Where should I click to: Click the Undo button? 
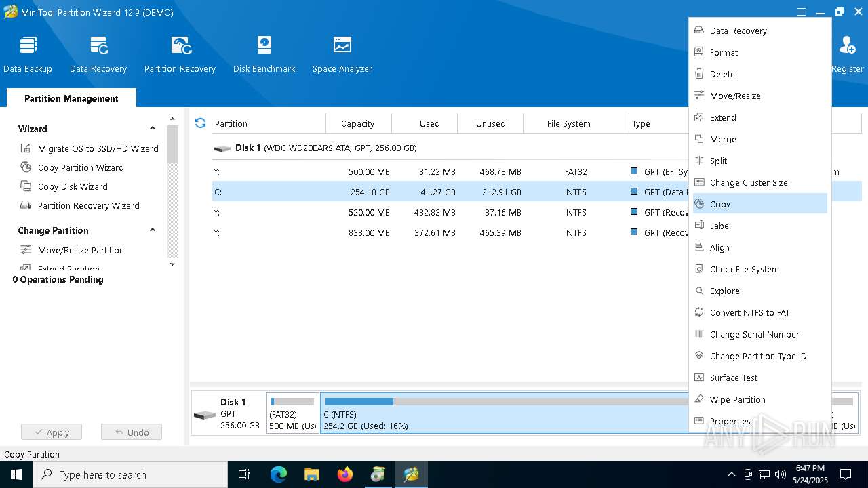tap(132, 432)
